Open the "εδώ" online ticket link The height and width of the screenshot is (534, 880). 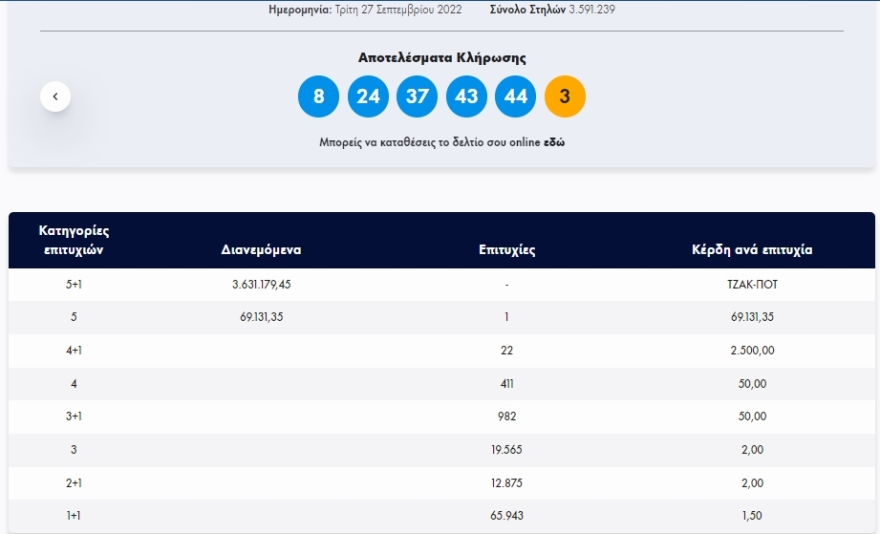[x=554, y=143]
